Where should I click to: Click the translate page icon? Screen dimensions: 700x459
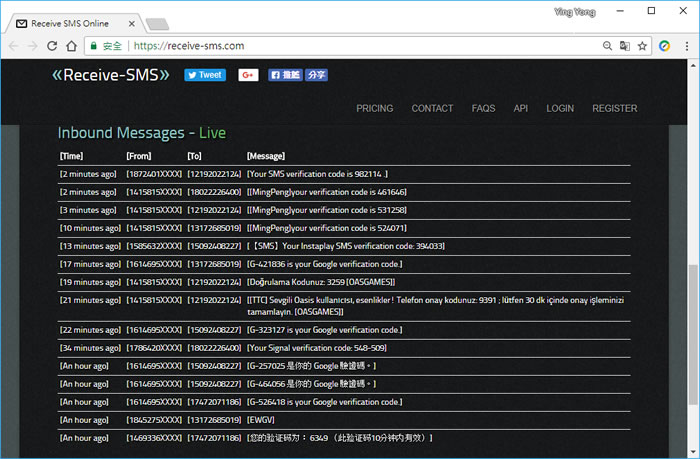(625, 46)
